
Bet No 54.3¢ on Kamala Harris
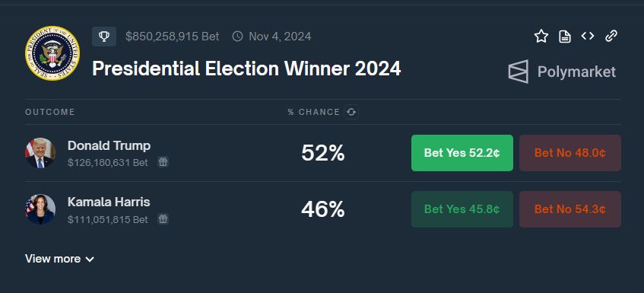[570, 209]
